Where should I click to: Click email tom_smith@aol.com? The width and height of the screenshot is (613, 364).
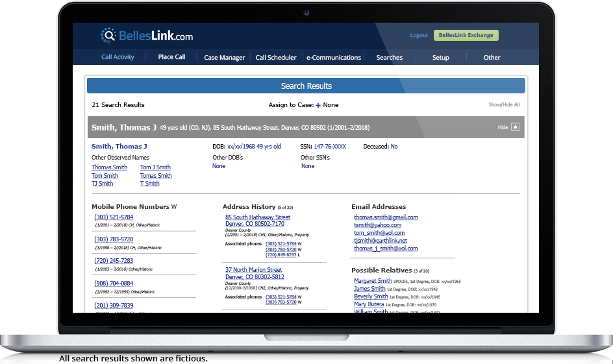tap(379, 233)
